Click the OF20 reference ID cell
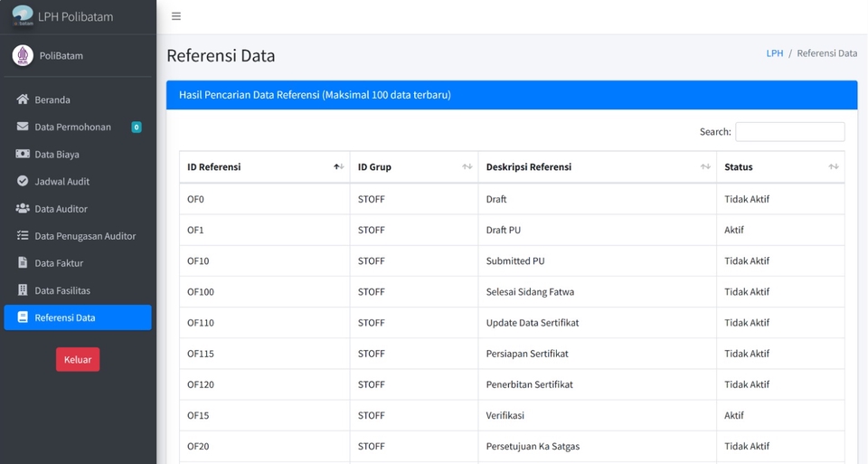This screenshot has width=868, height=464. 265,446
